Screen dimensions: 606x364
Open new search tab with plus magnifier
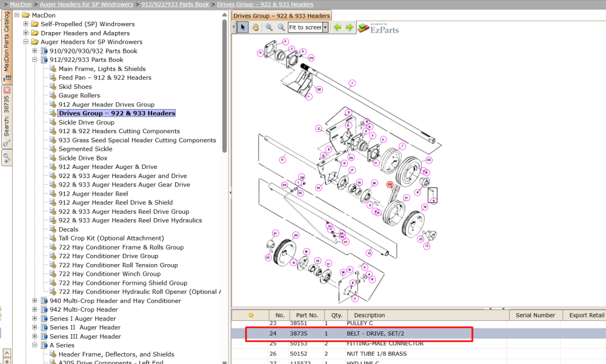click(7, 157)
